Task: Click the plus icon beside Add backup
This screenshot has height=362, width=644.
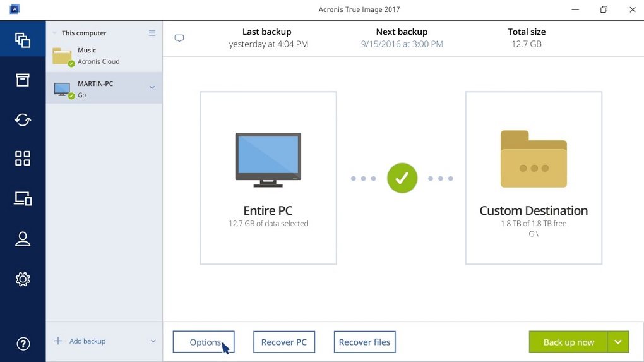Action: click(x=58, y=341)
